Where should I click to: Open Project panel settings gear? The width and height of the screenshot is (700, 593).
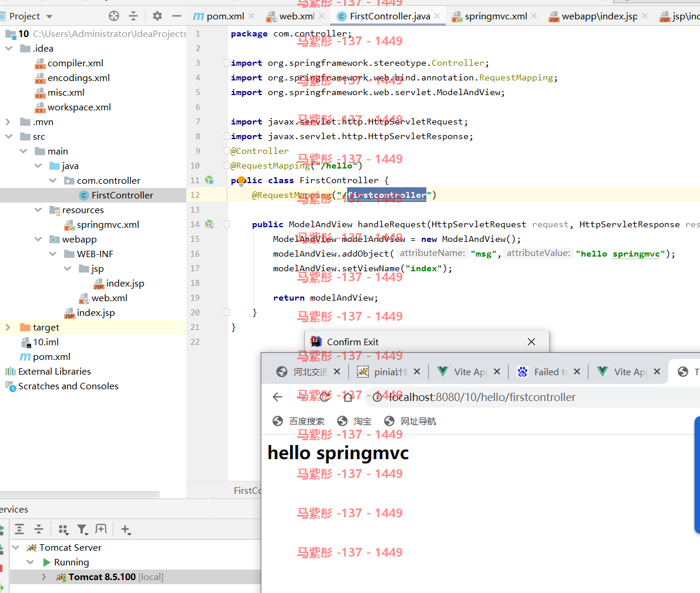coord(157,16)
